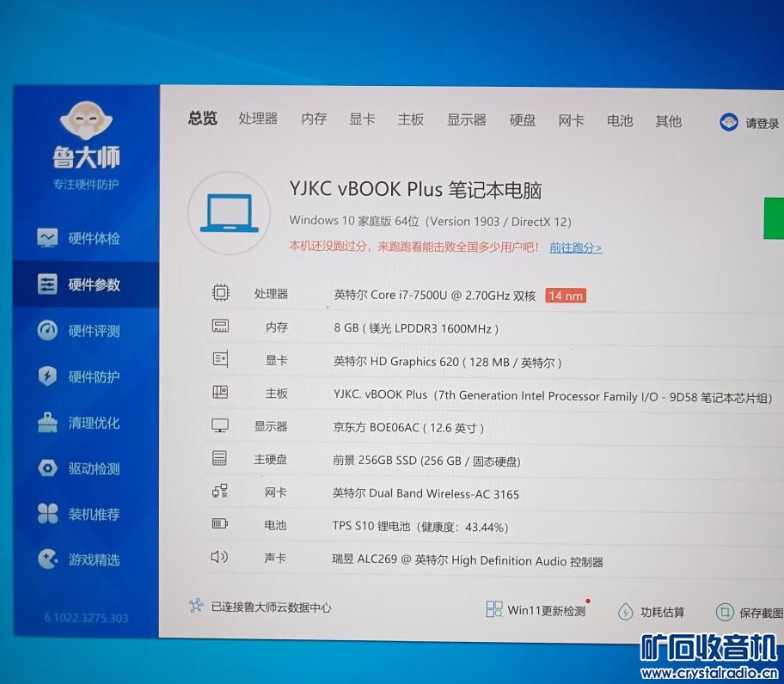Switch to the 电池 tab
784x684 pixels.
click(620, 121)
